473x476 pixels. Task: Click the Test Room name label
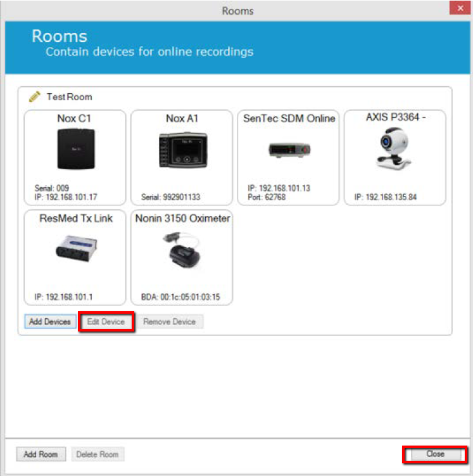pyautogui.click(x=70, y=97)
